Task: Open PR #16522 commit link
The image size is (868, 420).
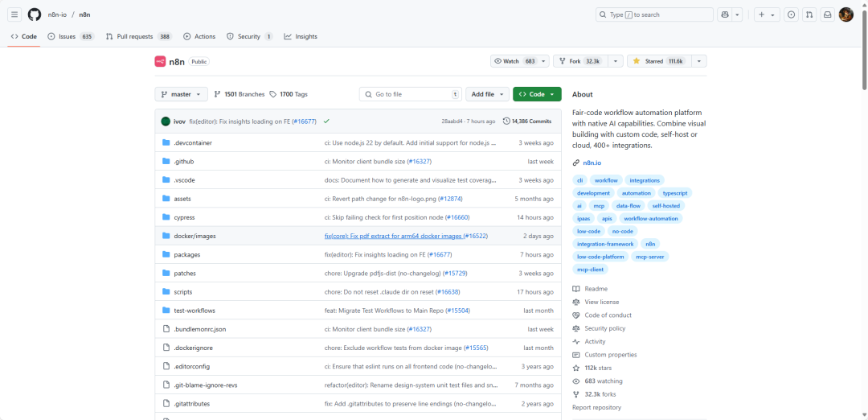Action: [476, 236]
